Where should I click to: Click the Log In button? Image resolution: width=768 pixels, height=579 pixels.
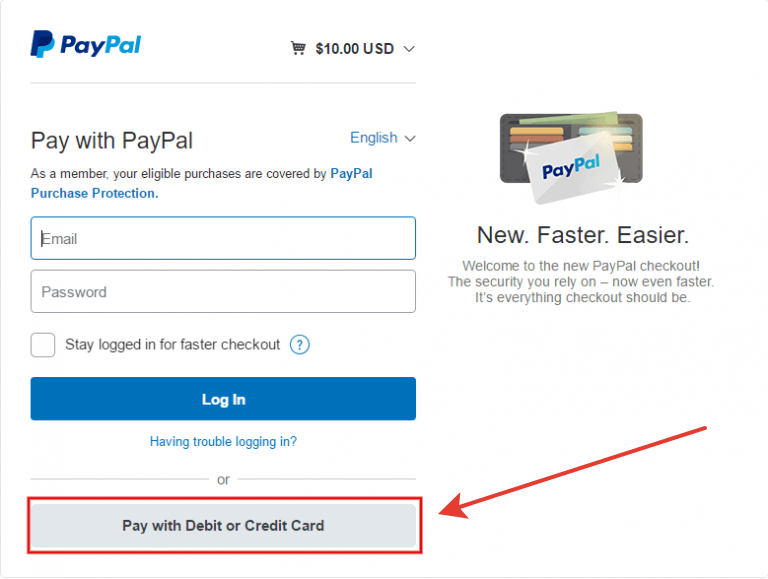click(x=223, y=399)
